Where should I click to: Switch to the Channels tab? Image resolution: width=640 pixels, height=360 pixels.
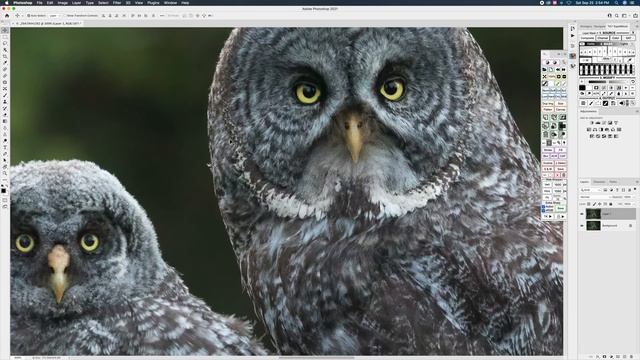point(599,182)
